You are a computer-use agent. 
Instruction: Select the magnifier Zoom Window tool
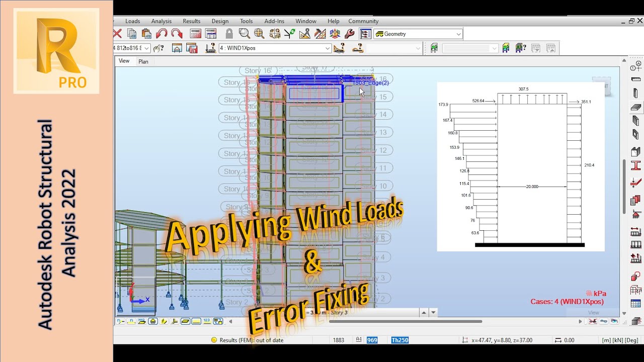click(245, 34)
